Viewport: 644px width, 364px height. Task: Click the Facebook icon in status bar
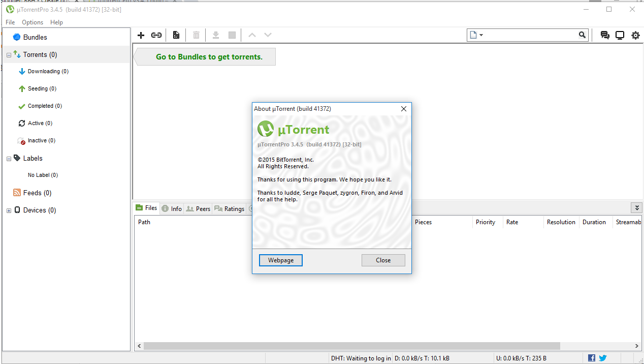pyautogui.click(x=592, y=358)
